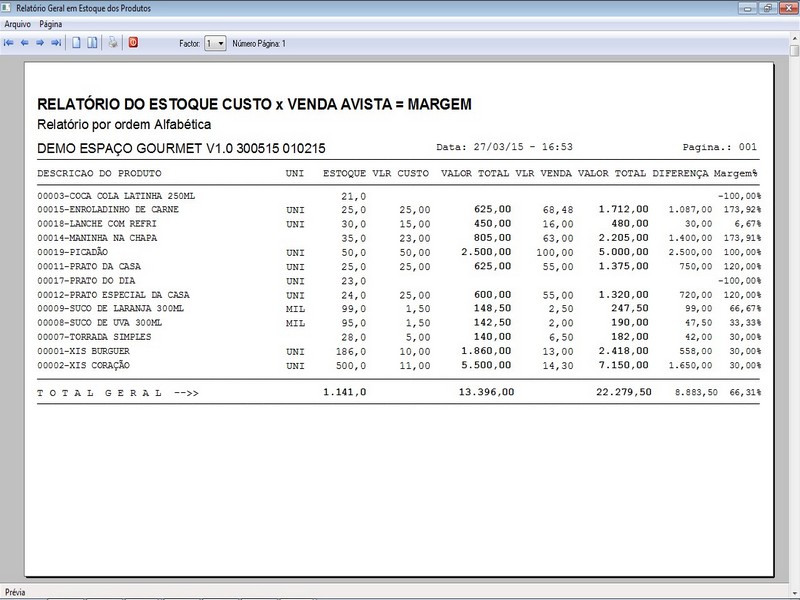The height and width of the screenshot is (600, 800).
Task: Click ENROLADINHO margin 173,92%
Action: [x=742, y=210]
